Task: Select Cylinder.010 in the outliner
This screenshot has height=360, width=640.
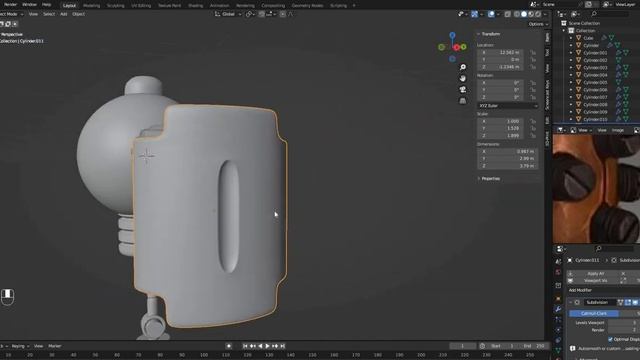Action: click(x=595, y=119)
